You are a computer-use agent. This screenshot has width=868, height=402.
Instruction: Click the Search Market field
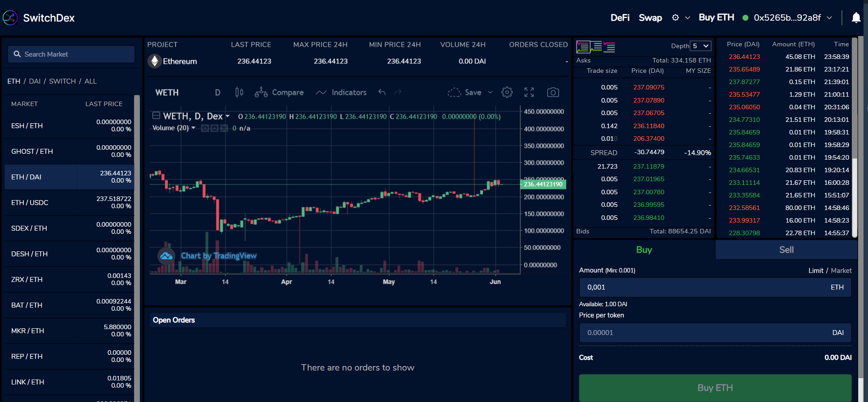(x=71, y=54)
